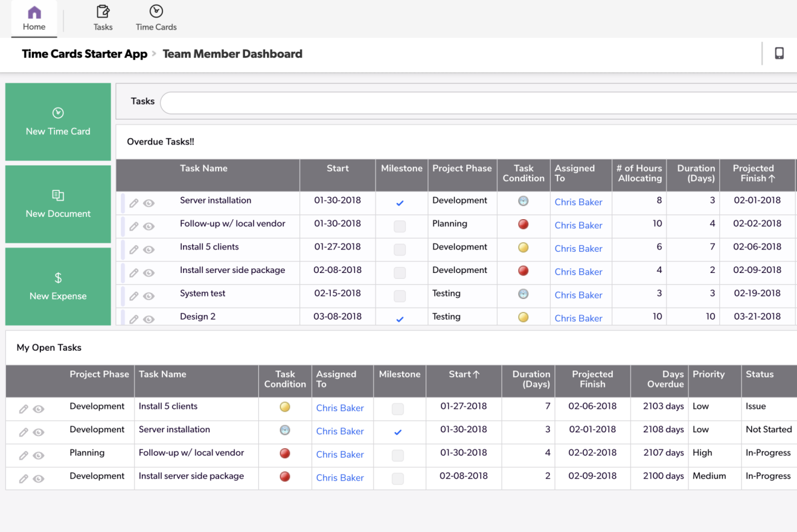Switch to the Time Cards tab
Image resolution: width=797 pixels, height=532 pixels.
coord(156,18)
